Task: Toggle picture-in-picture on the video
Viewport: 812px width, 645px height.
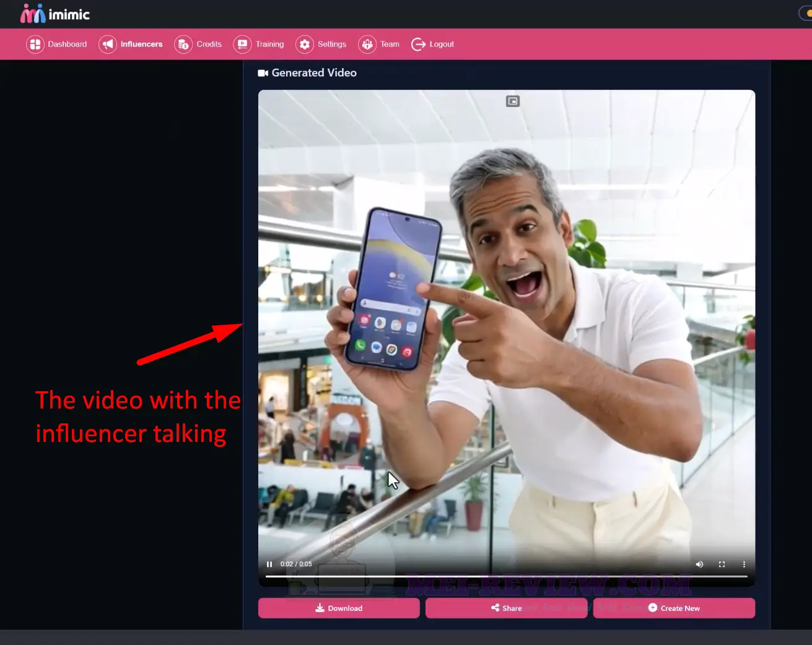Action: click(x=513, y=101)
